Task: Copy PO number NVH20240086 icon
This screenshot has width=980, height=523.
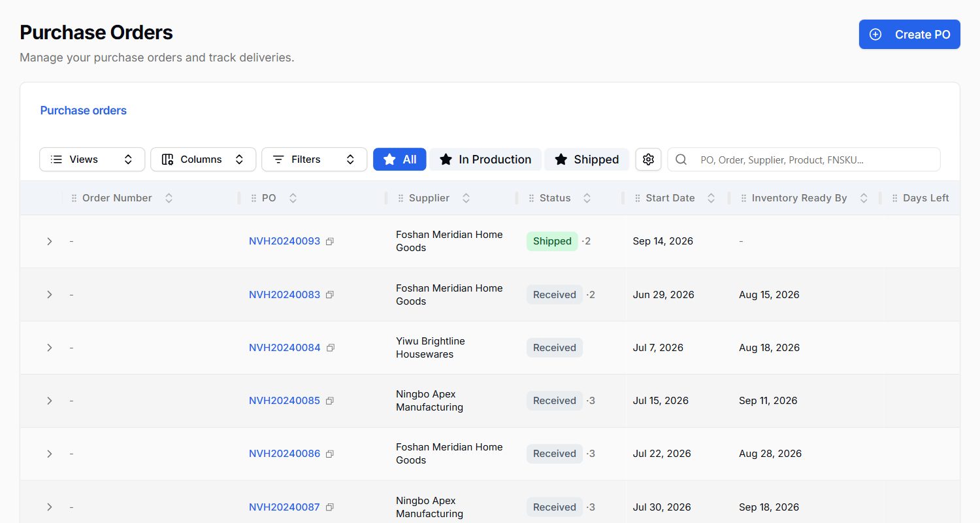Action: pos(330,454)
